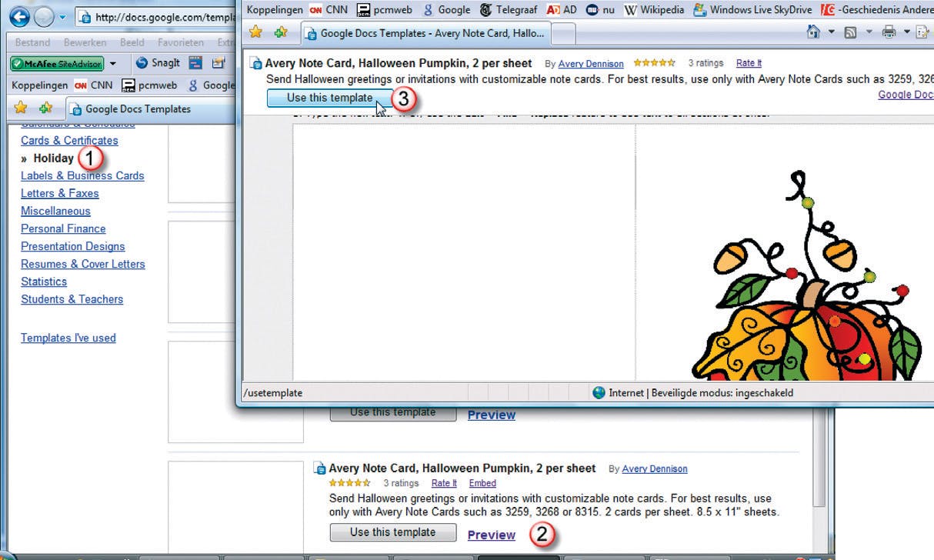934x560 pixels.
Task: Click Add to Favorites star in the rear window
Action: [x=46, y=108]
